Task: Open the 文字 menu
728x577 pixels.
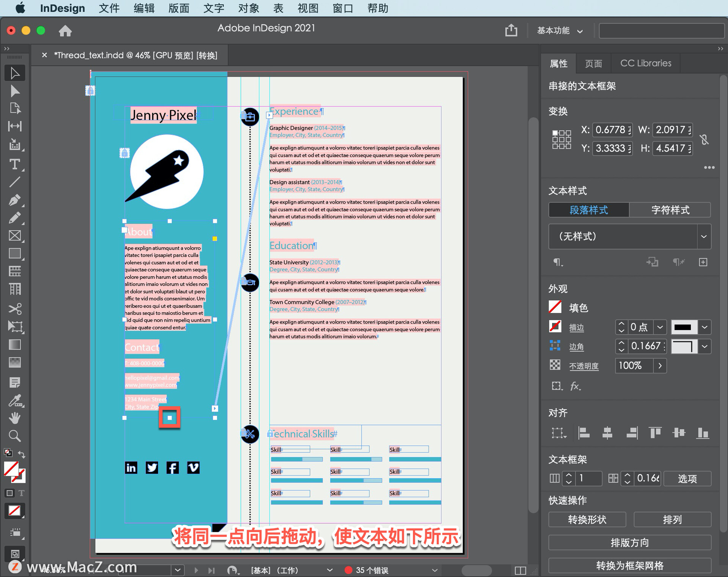Action: [x=213, y=8]
